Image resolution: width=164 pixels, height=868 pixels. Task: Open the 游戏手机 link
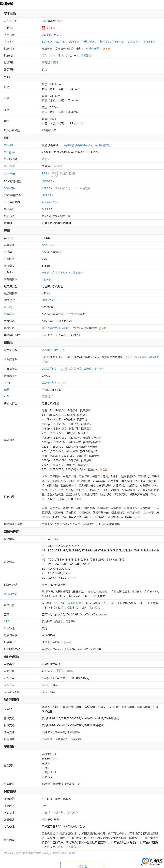click(134, 42)
